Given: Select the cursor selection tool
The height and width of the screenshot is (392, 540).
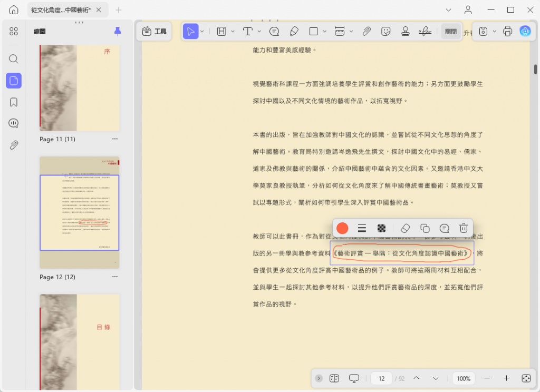Looking at the screenshot, I should (x=190, y=31).
